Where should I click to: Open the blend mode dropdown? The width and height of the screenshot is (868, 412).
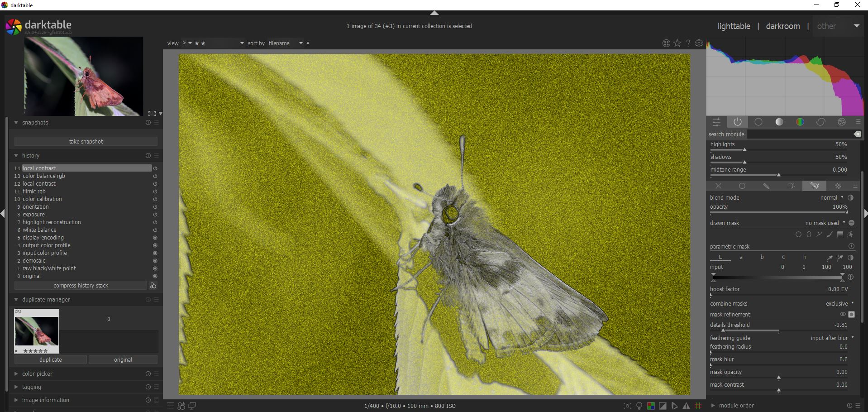point(830,197)
